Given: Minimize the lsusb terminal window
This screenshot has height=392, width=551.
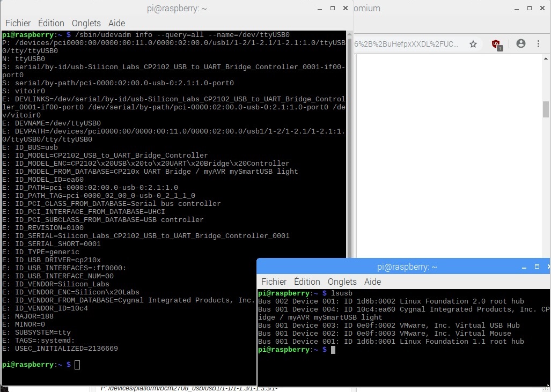Looking at the screenshot, I should [524, 267].
